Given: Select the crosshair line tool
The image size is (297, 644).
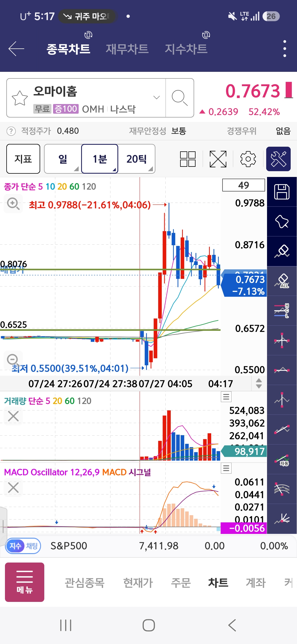Looking at the screenshot, I should (x=282, y=340).
